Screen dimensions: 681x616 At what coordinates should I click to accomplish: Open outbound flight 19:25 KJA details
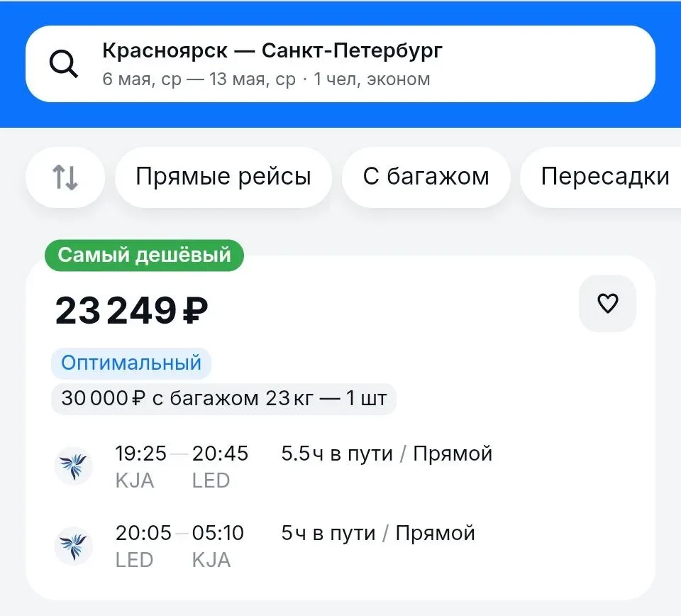tap(140, 466)
